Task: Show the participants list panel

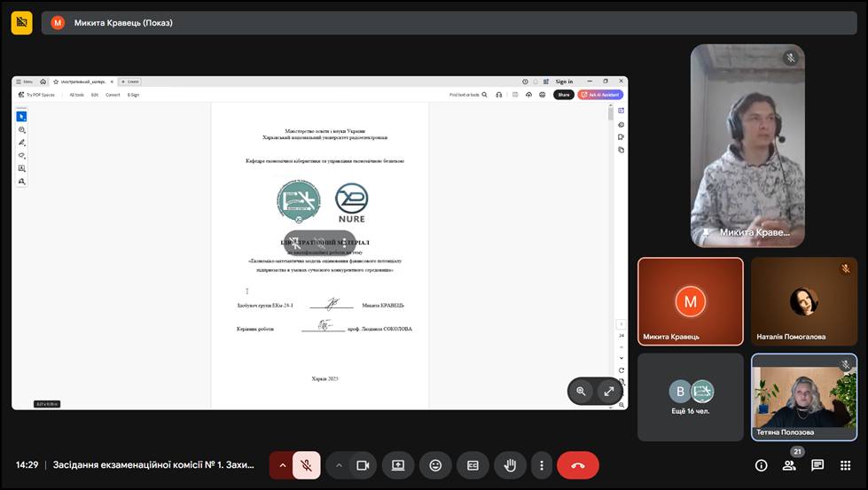Action: pyautogui.click(x=789, y=465)
